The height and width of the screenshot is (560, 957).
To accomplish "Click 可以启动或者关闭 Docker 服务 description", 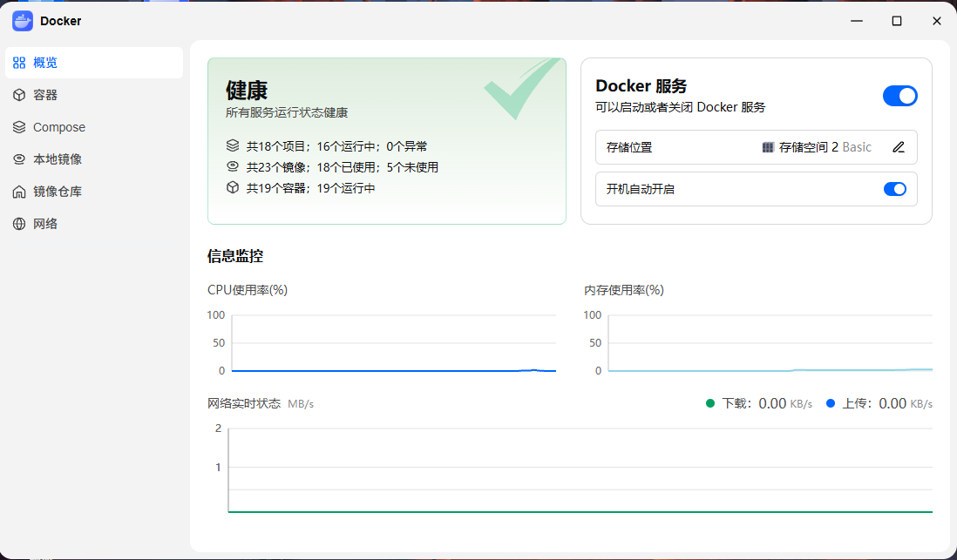I will point(681,107).
